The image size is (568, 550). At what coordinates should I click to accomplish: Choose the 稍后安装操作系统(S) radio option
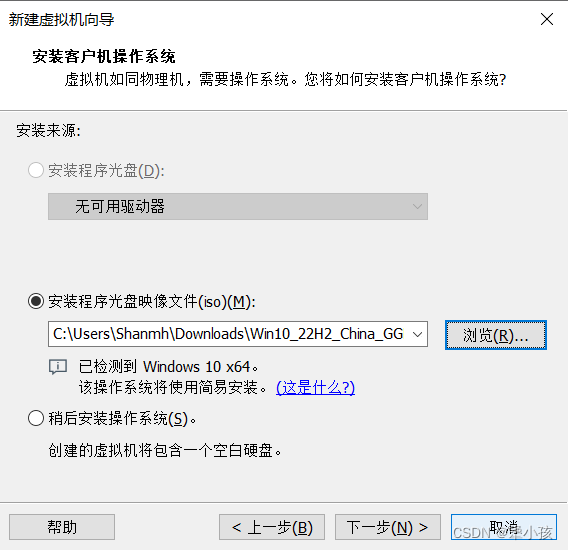click(36, 418)
